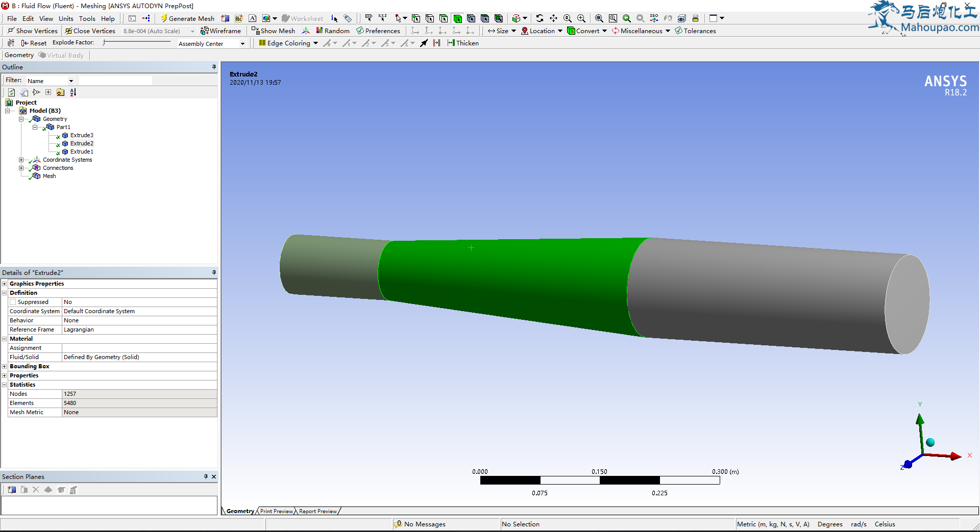Activate the Box Zoom magnifier icon
The image size is (980, 532).
click(x=581, y=18)
